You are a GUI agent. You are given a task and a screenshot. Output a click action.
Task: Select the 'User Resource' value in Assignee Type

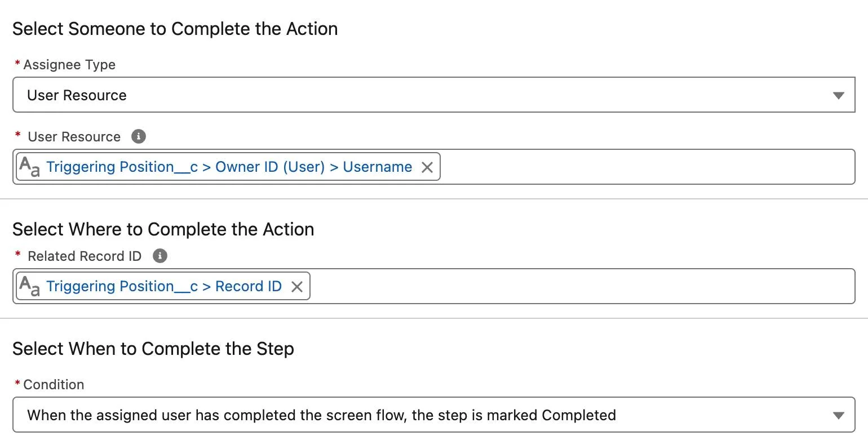pyautogui.click(x=77, y=95)
